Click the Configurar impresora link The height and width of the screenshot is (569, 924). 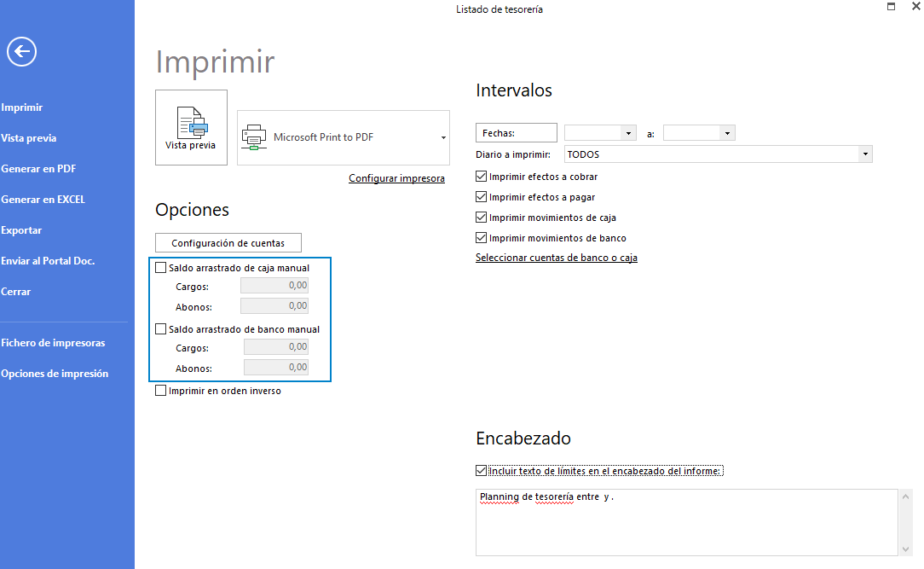396,178
